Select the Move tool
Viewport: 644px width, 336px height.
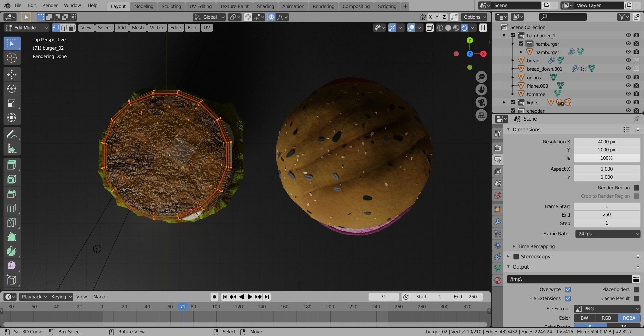click(12, 74)
